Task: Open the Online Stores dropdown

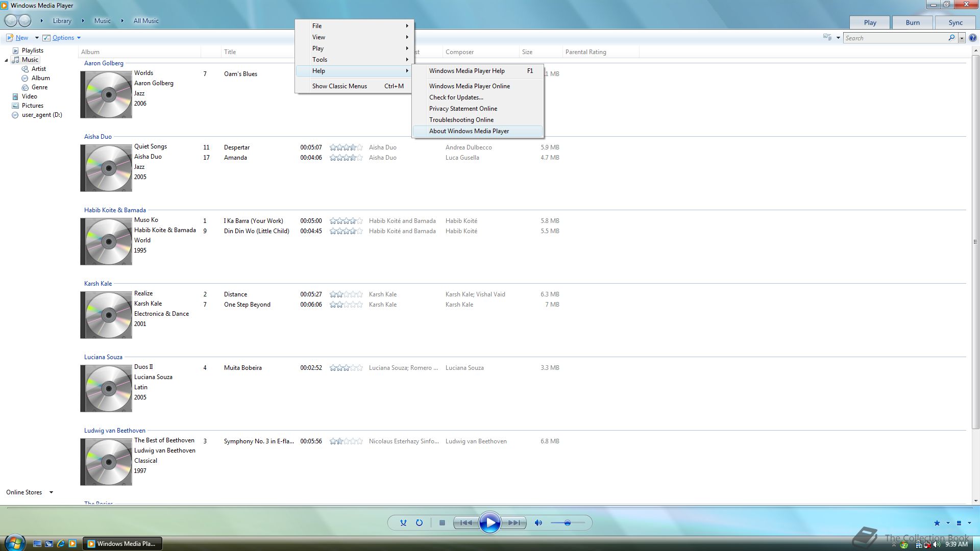Action: click(x=30, y=492)
